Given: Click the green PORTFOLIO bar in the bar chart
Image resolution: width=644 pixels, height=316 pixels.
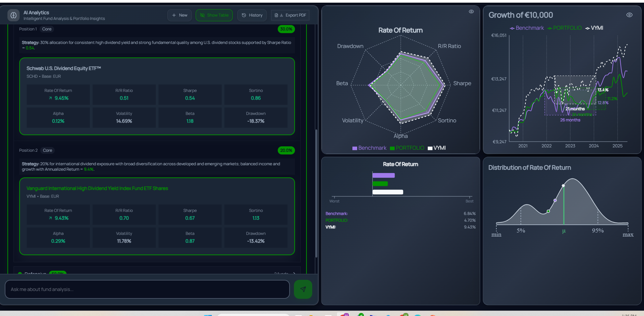Looking at the screenshot, I should click(x=380, y=184).
